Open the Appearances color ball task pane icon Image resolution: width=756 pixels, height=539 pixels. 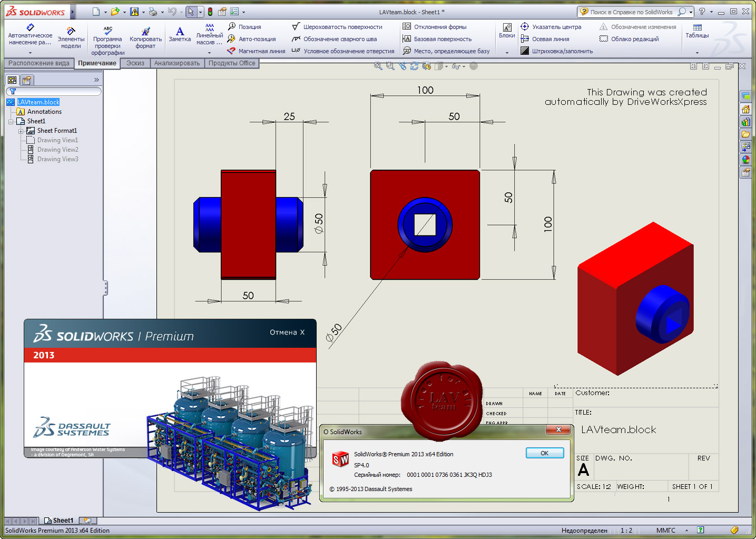(745, 160)
